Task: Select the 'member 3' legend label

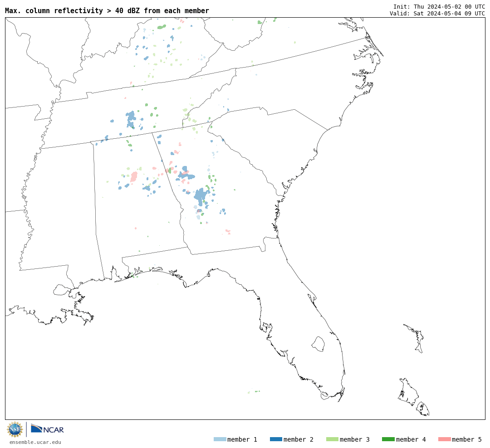Action: point(355,439)
